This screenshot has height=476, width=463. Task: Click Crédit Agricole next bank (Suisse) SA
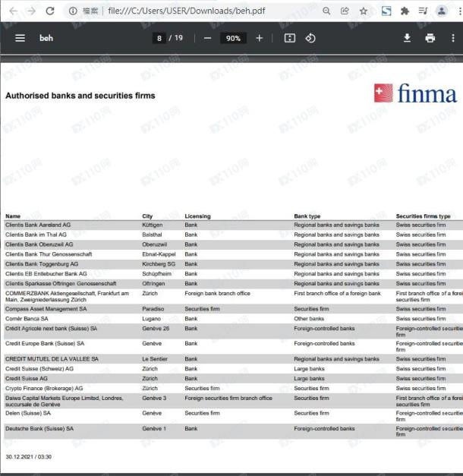point(51,329)
